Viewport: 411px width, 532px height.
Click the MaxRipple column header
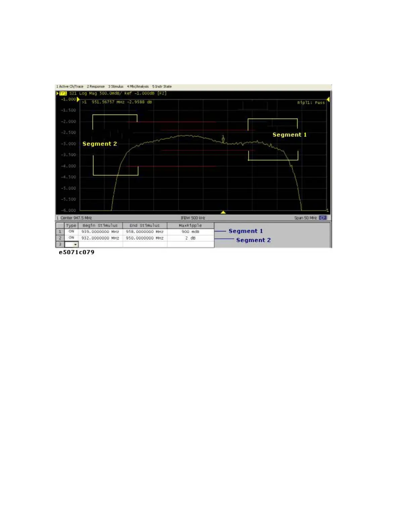190,226
